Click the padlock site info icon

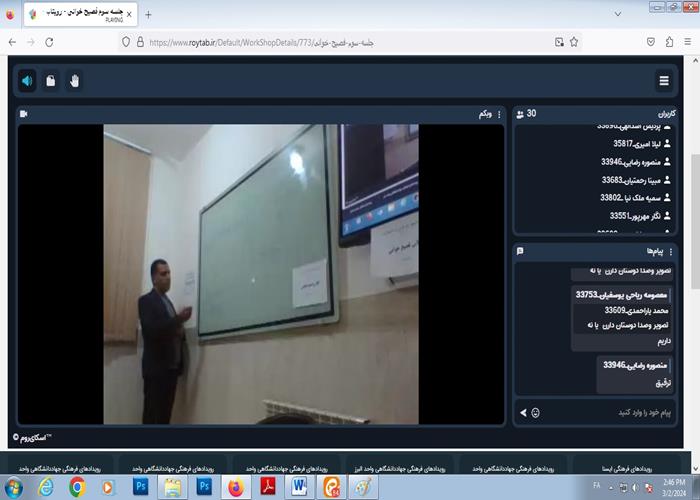(x=140, y=42)
